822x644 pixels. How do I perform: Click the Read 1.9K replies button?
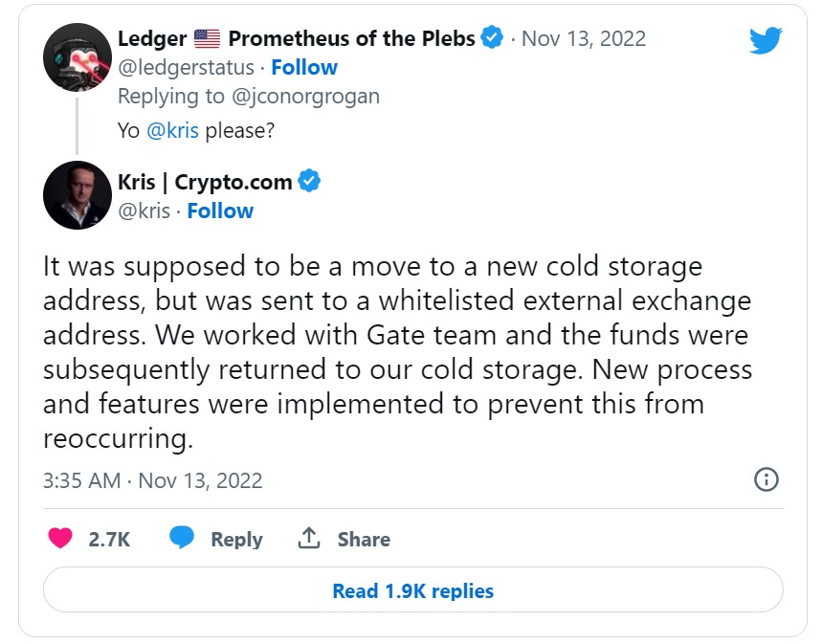[x=412, y=590]
